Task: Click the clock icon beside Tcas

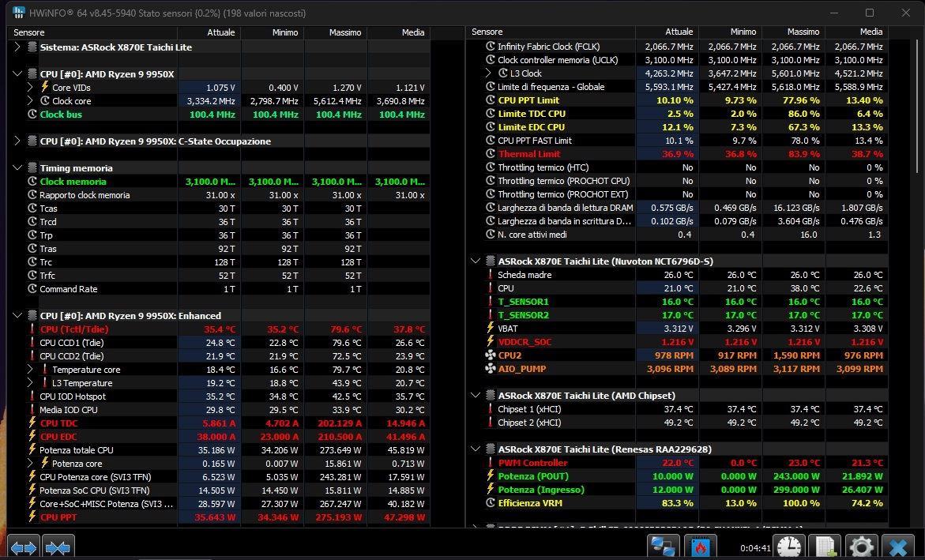Action: tap(32, 208)
